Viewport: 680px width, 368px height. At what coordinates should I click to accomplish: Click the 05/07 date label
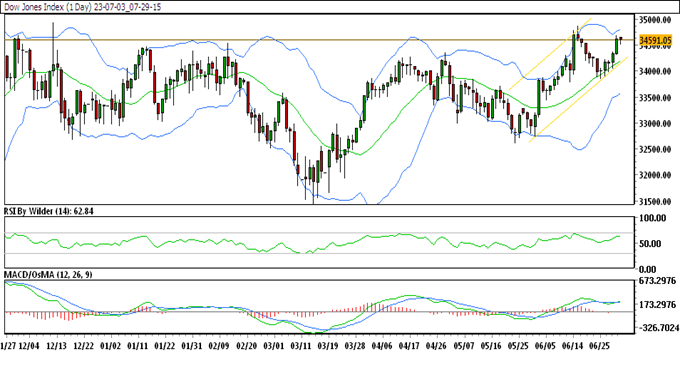[464, 345]
